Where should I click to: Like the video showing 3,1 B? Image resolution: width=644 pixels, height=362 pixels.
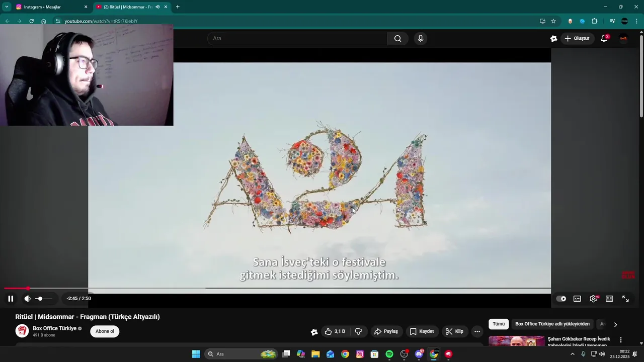point(335,331)
